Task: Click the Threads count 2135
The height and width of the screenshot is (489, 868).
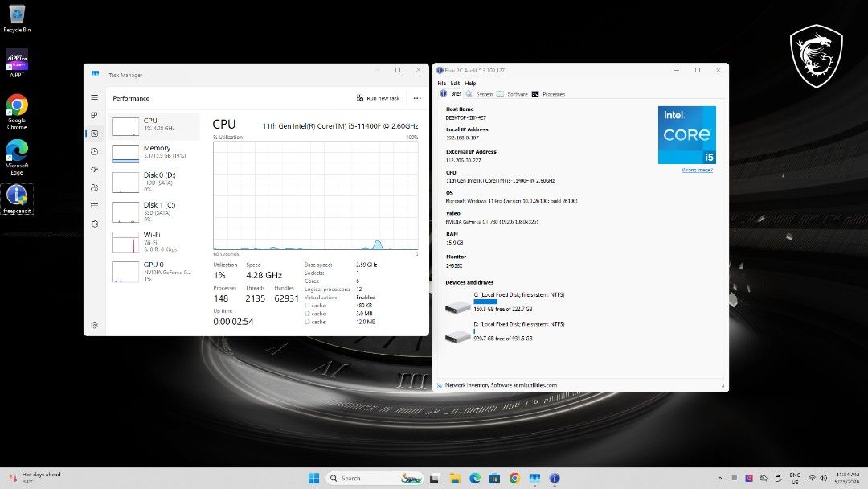Action: (x=256, y=298)
